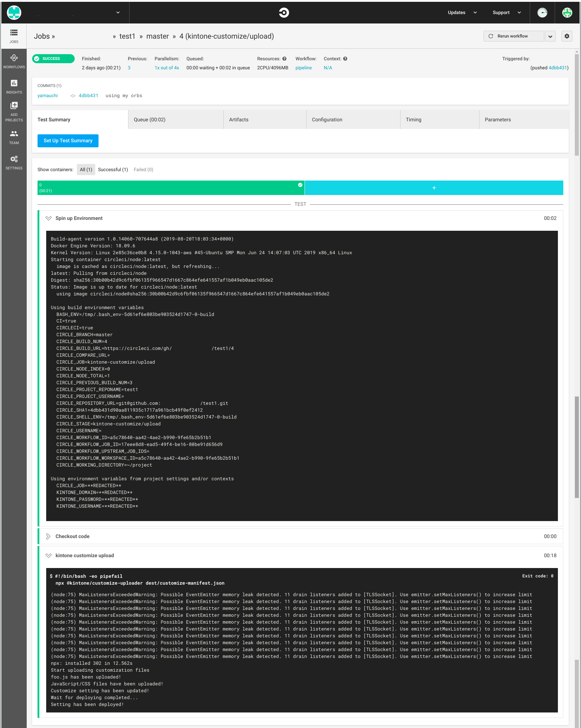Open the Support dropdown
The image size is (581, 728).
point(507,13)
